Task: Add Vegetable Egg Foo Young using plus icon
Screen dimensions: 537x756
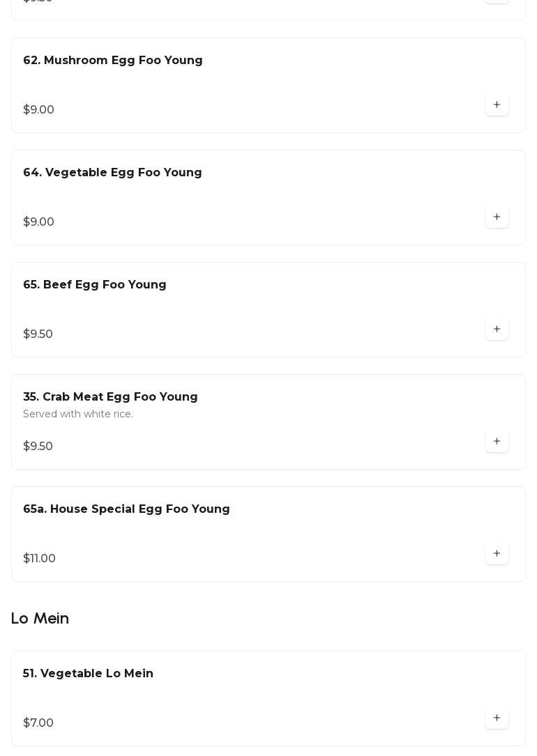Action: pyautogui.click(x=497, y=217)
